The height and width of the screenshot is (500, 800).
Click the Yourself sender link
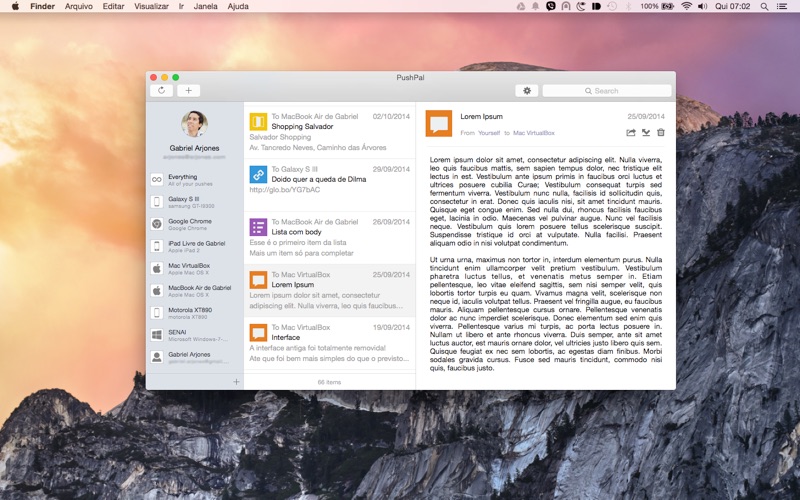point(489,133)
